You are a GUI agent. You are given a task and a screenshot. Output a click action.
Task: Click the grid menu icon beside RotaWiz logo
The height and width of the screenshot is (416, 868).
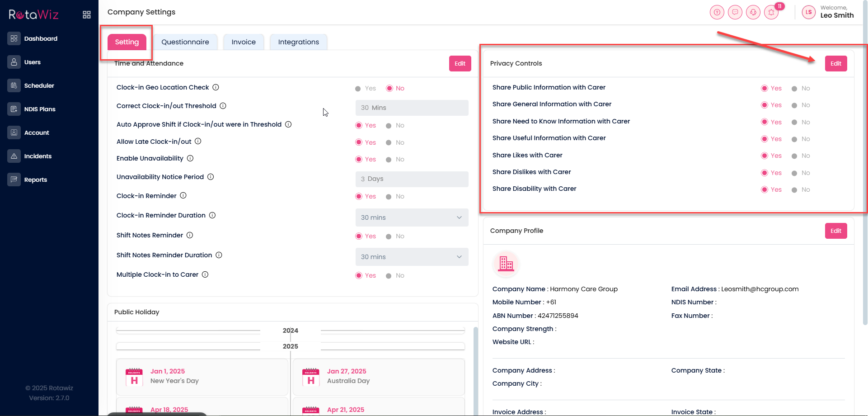(x=87, y=15)
